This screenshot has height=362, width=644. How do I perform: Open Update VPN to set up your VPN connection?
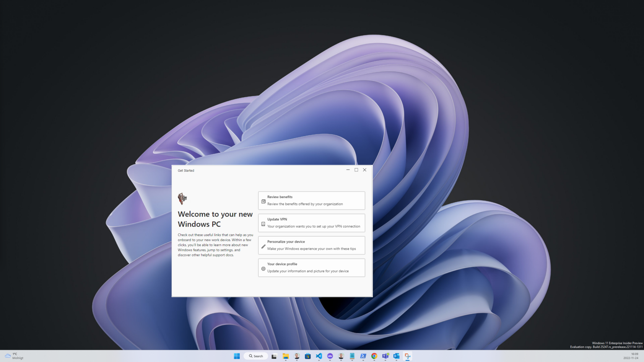(x=312, y=222)
